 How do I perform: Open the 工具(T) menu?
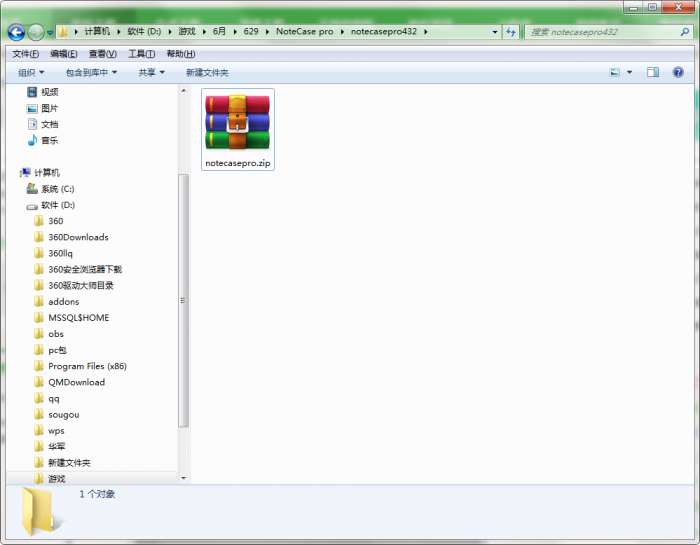pyautogui.click(x=142, y=54)
